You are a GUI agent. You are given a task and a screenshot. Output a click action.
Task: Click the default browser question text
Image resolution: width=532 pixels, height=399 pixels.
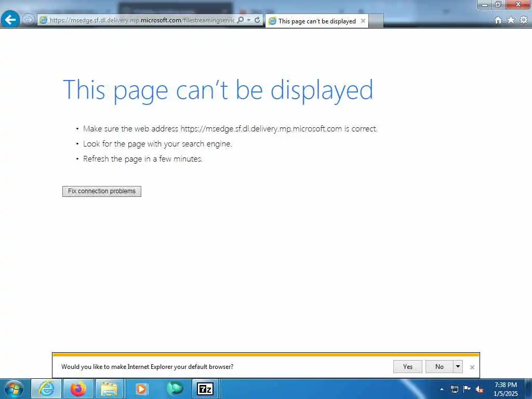[147, 367]
